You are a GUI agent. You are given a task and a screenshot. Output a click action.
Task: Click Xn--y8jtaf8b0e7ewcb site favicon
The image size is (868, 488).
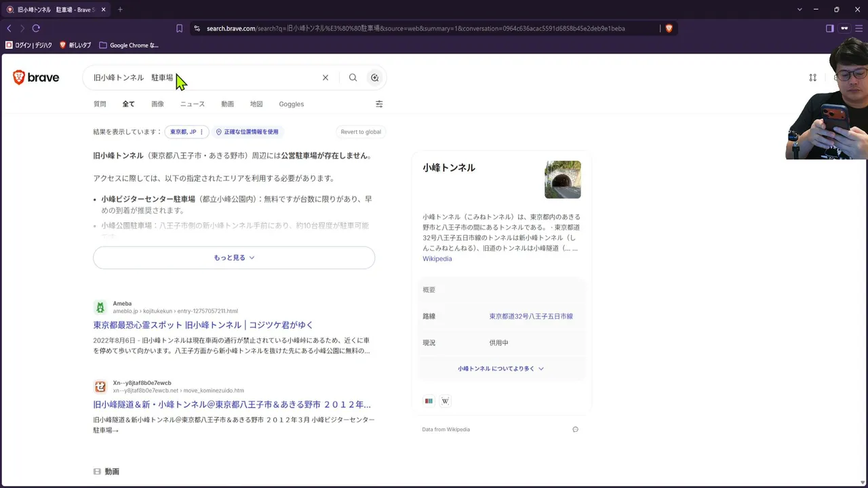point(100,386)
